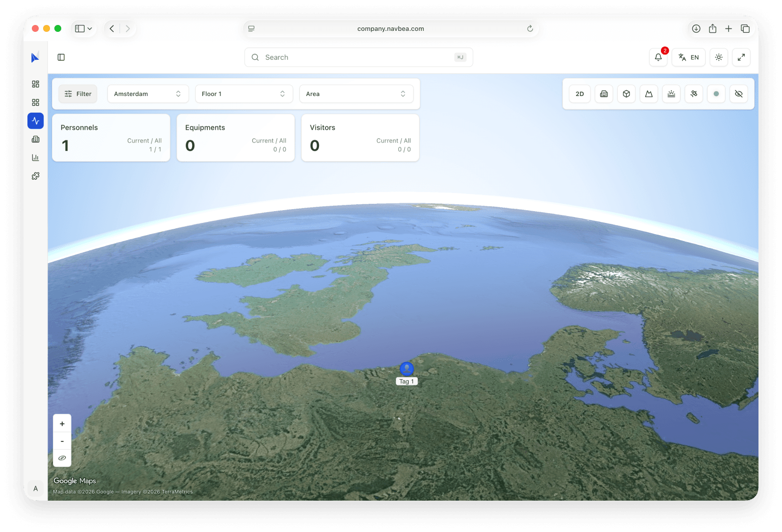
Task: Open the Amsterdam location dropdown
Action: pos(148,94)
